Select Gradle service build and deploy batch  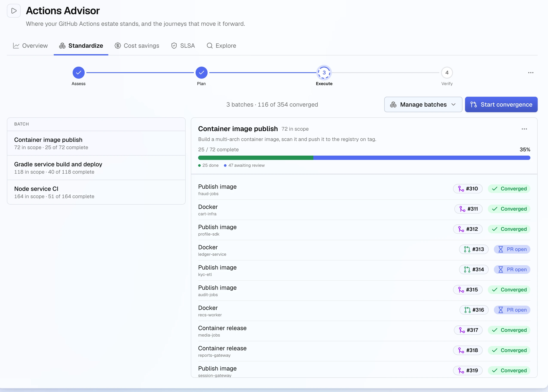coord(96,168)
